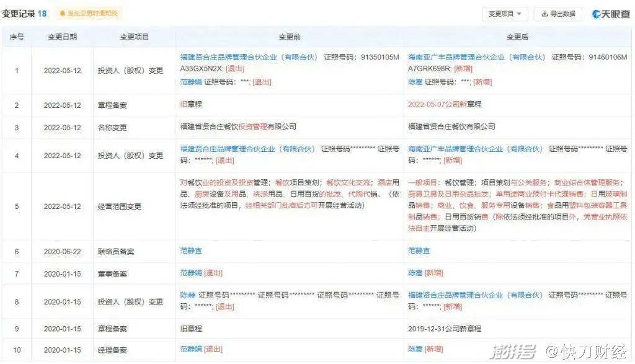Click sequence number 6 cell
Screen dimensions: 635x364
(x=17, y=251)
